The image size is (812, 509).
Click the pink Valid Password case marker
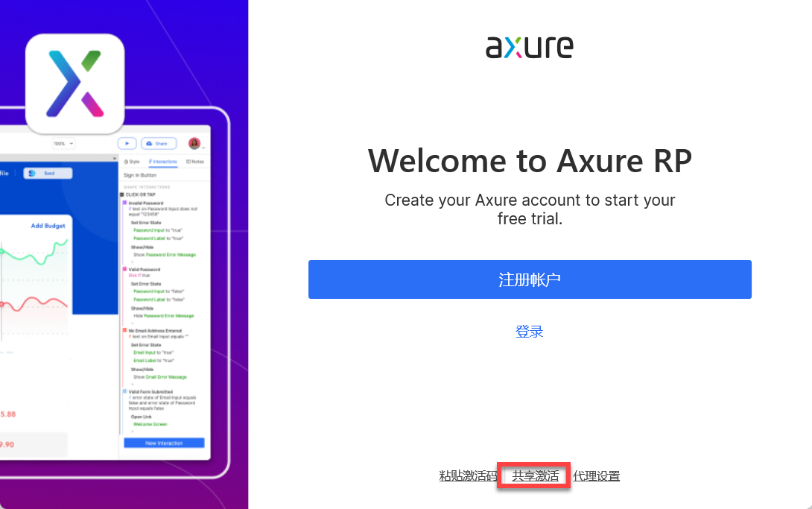(124, 269)
